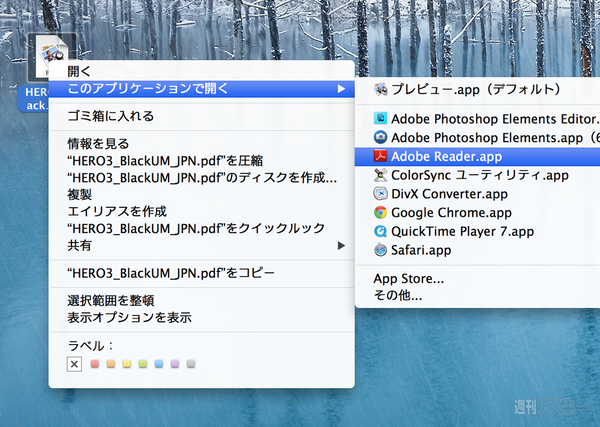Choose App Store… in the submenu
Screen dimensions: 600x427
coord(478,279)
